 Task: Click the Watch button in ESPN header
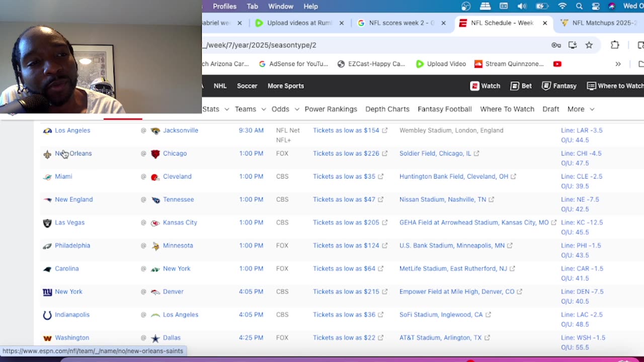pos(485,86)
